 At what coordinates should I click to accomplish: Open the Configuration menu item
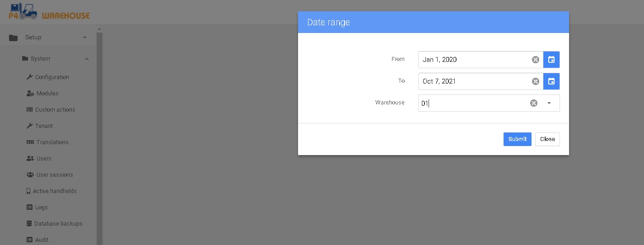click(x=52, y=77)
